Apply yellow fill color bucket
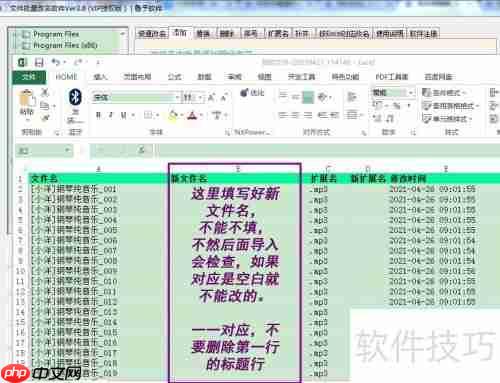Screen dimensions: 500x383 point(173,115)
